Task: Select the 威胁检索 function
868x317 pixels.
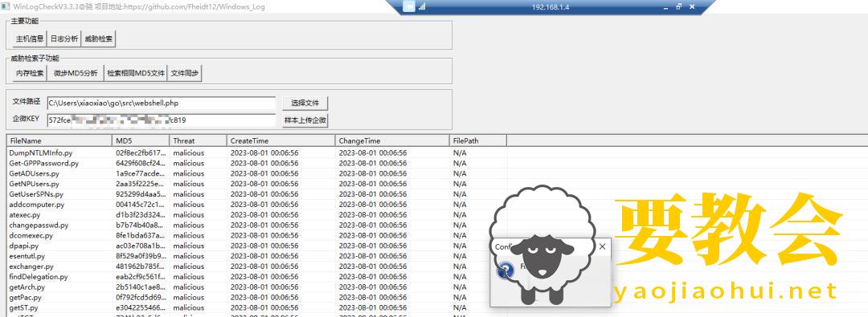Action: (99, 39)
